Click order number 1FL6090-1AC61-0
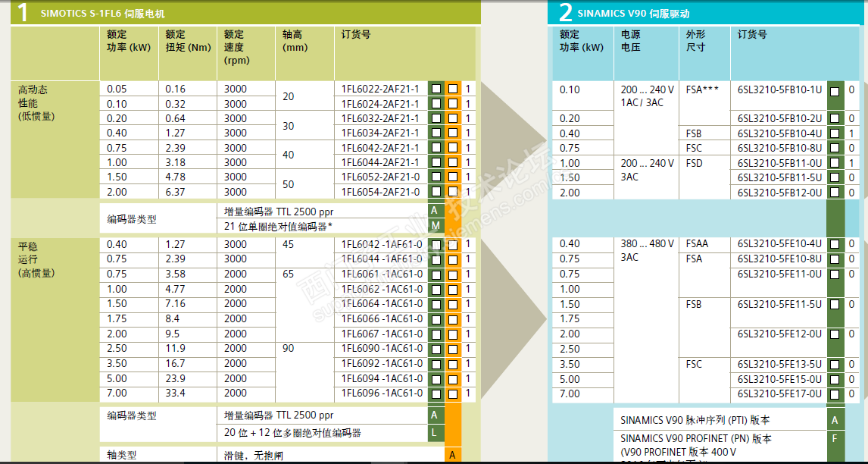 [382, 348]
